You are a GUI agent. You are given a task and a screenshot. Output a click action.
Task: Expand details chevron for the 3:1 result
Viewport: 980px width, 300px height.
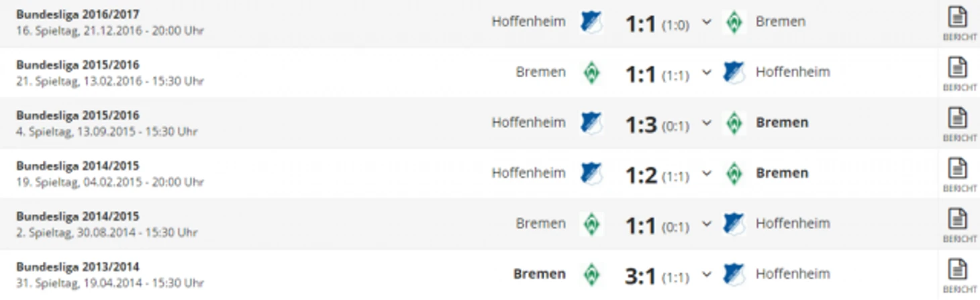[706, 274]
